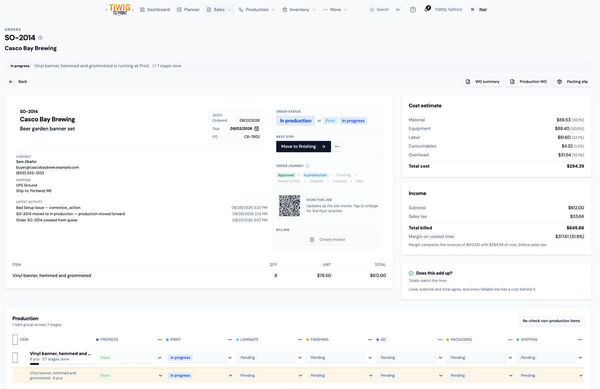
Task: Open the group row Laminate Pending dropdown
Action: [x=269, y=358]
